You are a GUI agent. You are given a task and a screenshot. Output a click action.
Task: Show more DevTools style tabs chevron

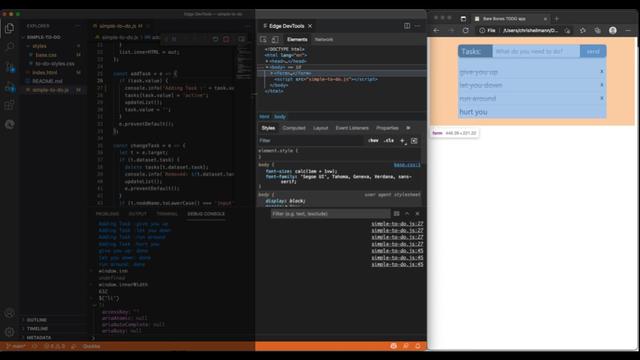coord(408,128)
